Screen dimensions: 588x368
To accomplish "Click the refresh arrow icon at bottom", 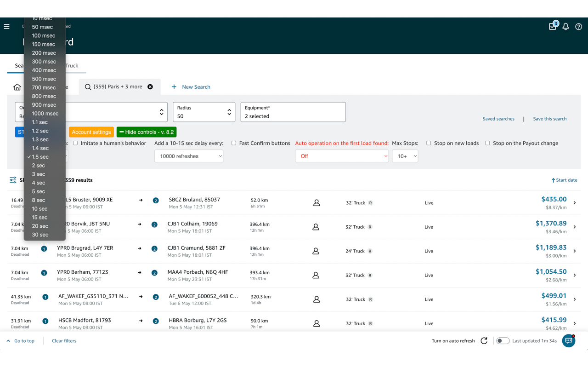I will pos(484,341).
